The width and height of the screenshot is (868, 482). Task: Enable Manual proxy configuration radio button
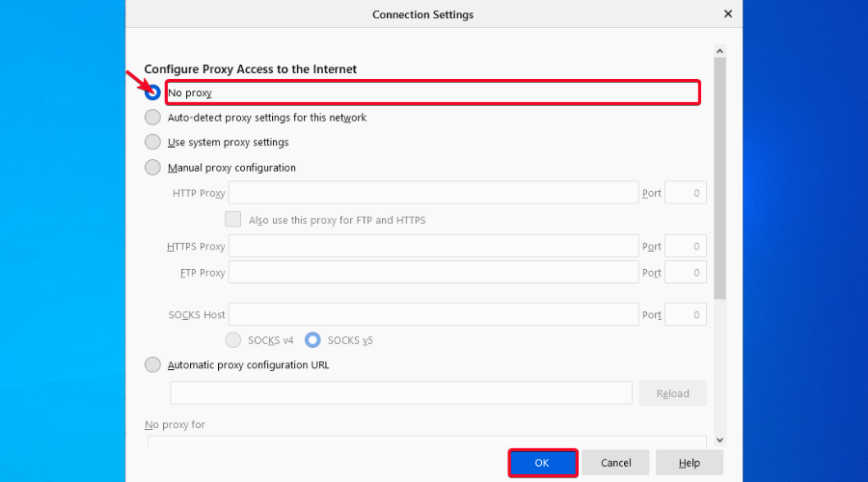[152, 167]
